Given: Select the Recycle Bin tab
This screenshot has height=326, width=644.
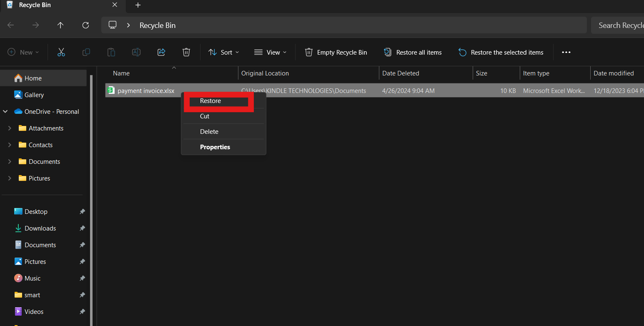Looking at the screenshot, I should [x=63, y=5].
